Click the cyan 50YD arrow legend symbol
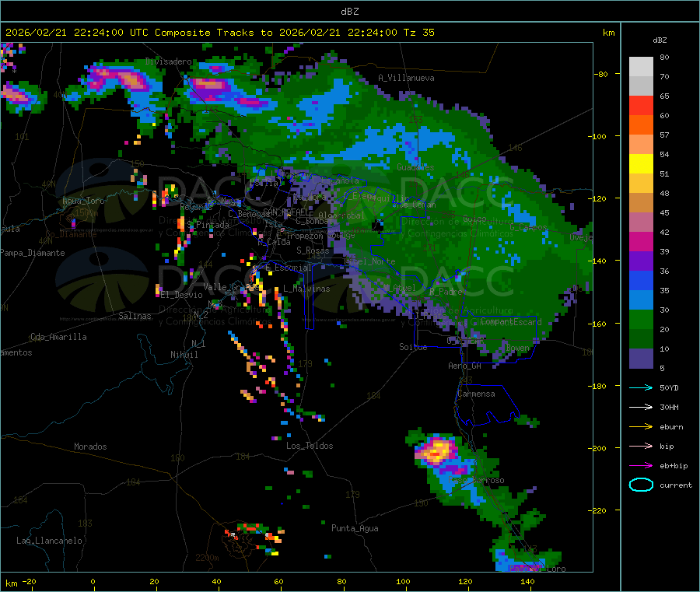 click(x=641, y=387)
